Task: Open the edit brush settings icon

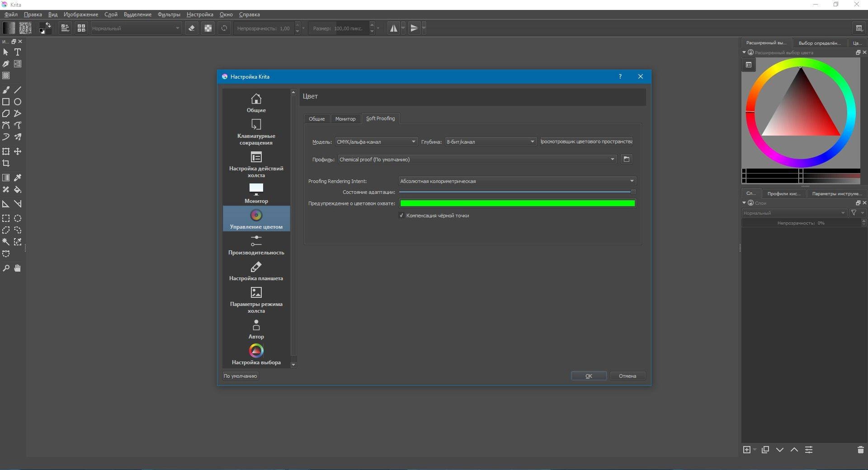Action: [x=65, y=28]
